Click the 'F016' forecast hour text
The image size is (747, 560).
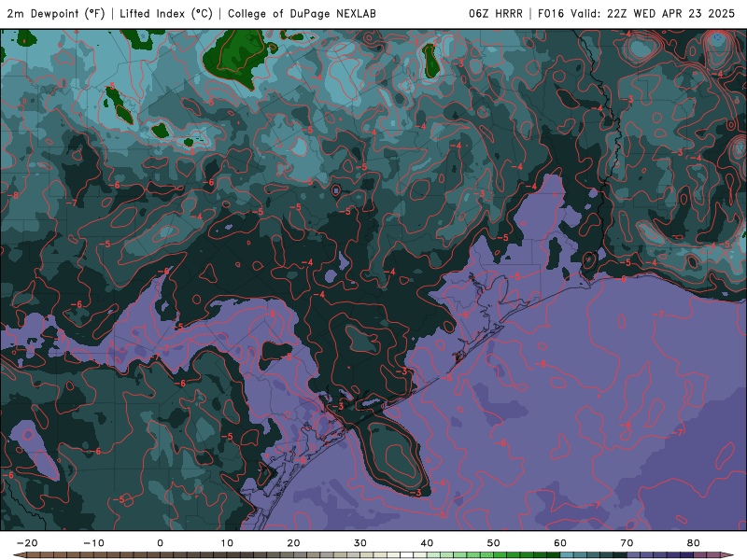[551, 13]
